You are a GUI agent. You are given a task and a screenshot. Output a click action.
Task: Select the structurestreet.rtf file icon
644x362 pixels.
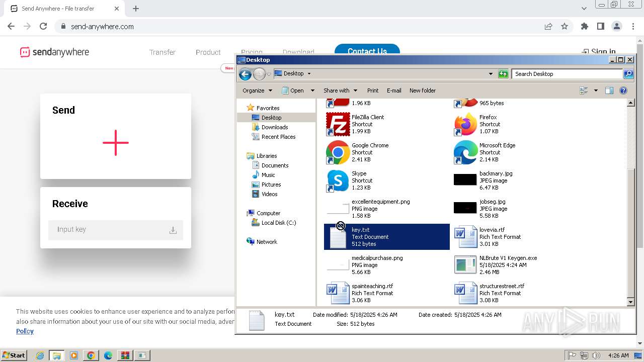tap(465, 293)
